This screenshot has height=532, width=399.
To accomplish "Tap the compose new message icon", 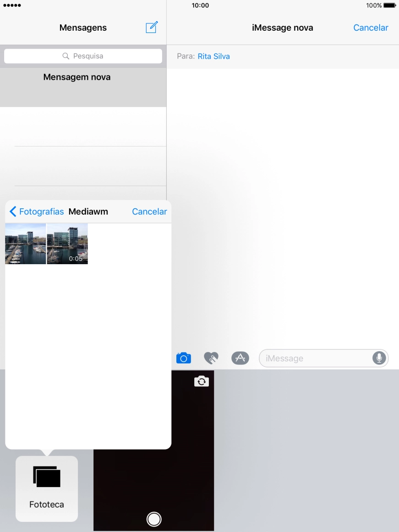I will point(152,27).
